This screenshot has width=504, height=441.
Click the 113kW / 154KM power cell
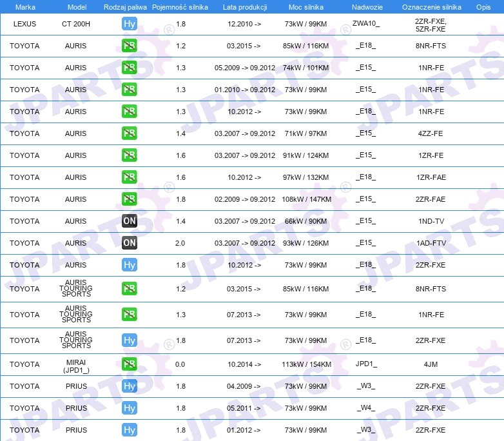click(x=306, y=364)
